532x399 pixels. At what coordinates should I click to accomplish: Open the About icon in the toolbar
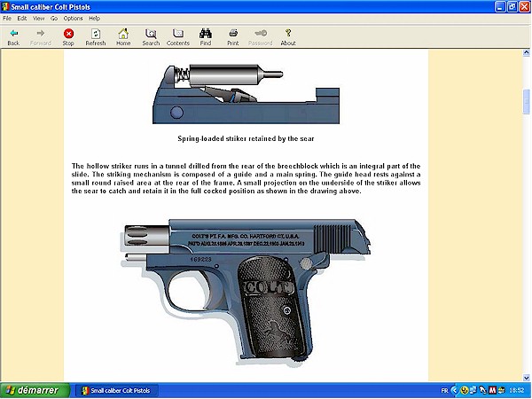tap(288, 36)
